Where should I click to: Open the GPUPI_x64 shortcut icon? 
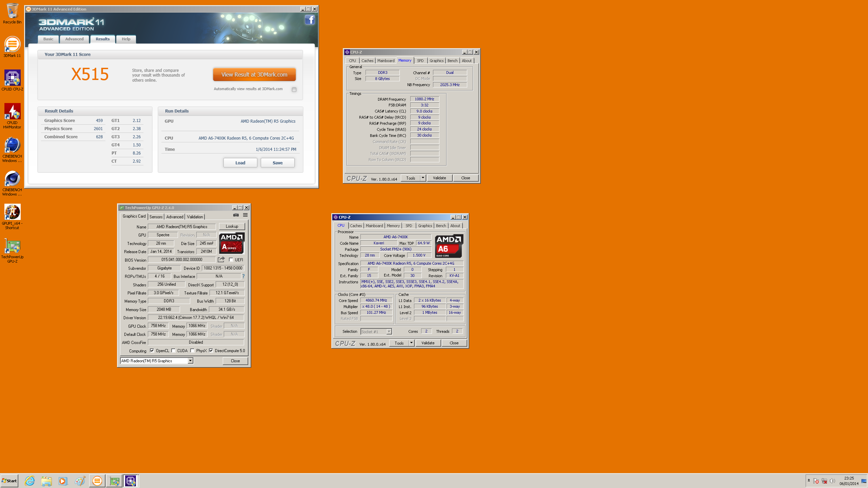[x=12, y=217]
